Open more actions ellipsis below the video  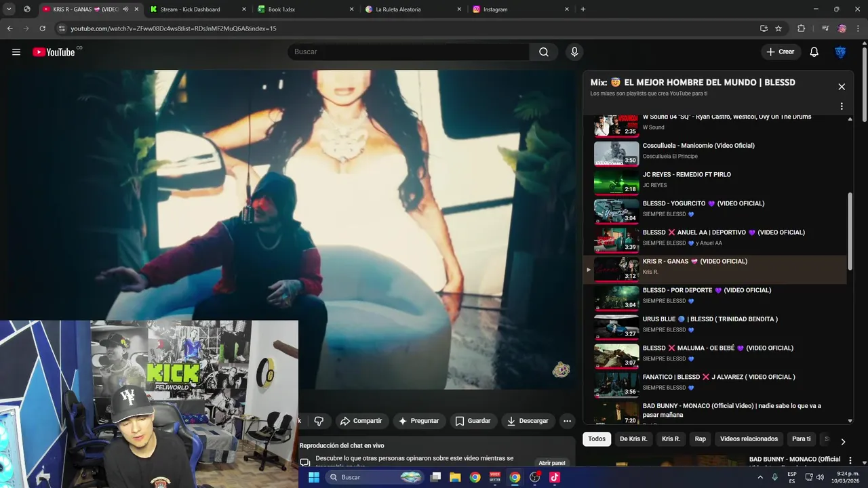click(568, 421)
